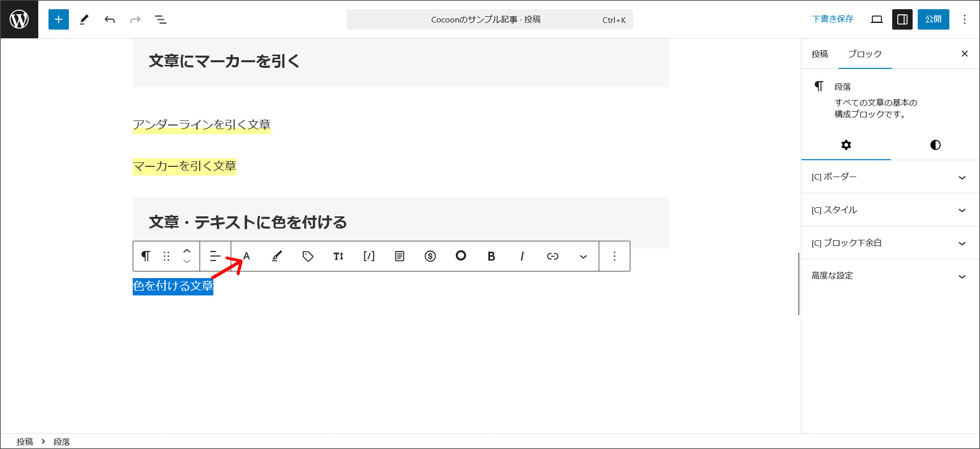Open the block inserter plus button

(59, 19)
